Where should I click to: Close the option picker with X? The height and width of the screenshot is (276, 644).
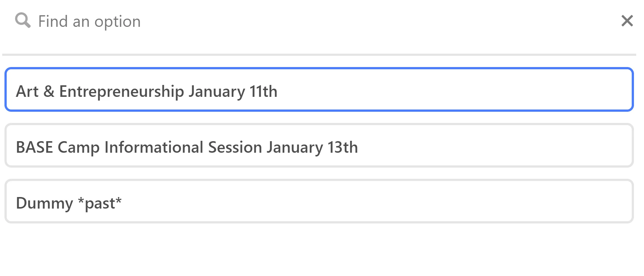[627, 21]
